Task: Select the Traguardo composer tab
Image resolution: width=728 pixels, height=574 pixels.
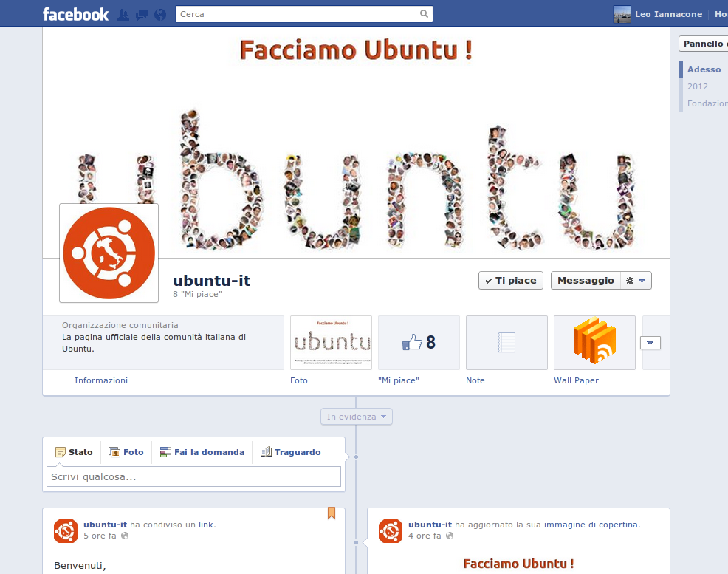Action: coord(290,452)
